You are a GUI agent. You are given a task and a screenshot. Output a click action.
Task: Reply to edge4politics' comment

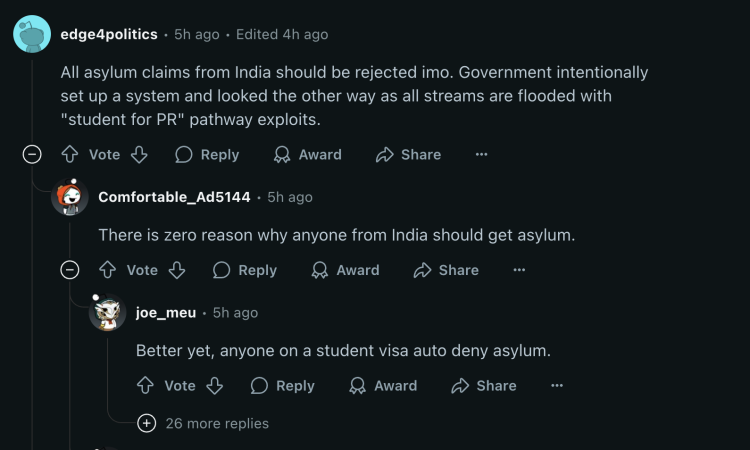(207, 154)
